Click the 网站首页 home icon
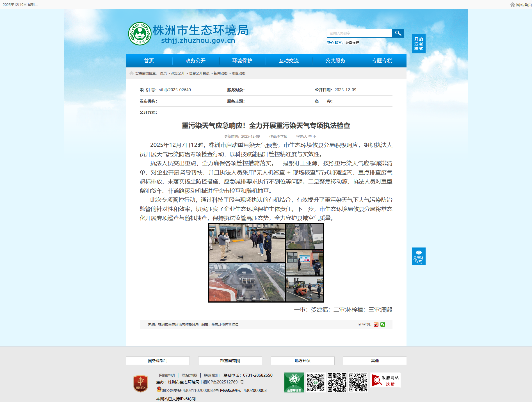 [x=513, y=5]
